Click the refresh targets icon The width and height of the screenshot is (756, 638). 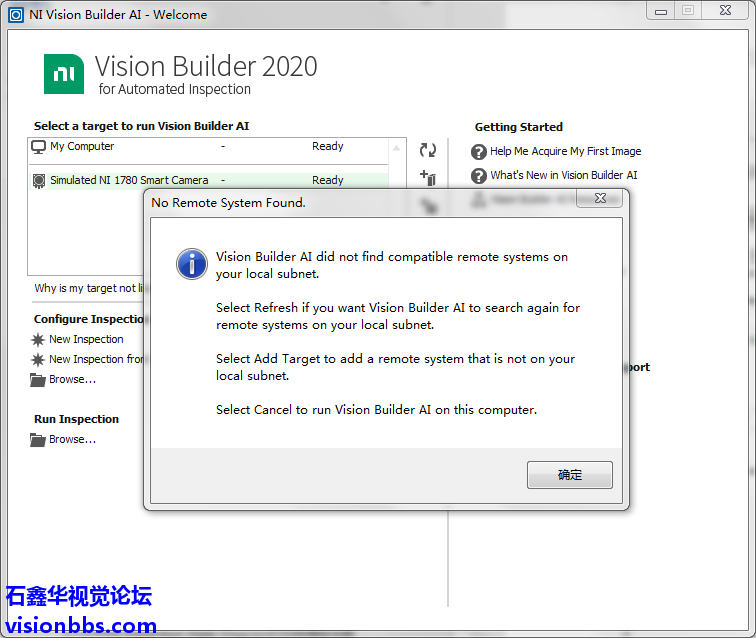(x=428, y=150)
